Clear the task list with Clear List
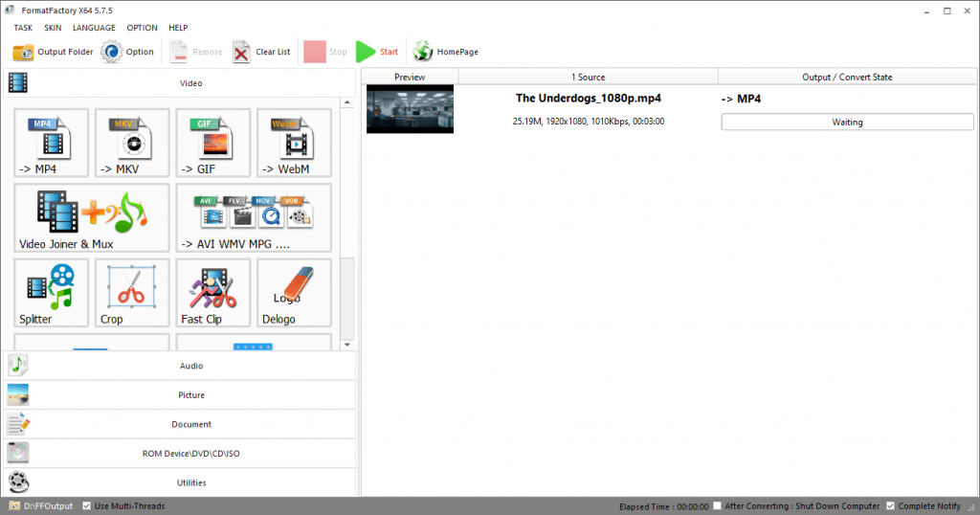 (261, 52)
